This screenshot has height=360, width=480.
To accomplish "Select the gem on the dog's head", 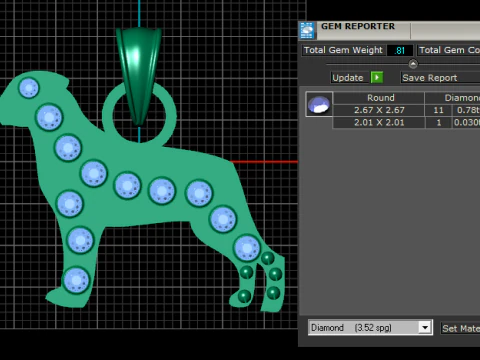I will coord(29,88).
